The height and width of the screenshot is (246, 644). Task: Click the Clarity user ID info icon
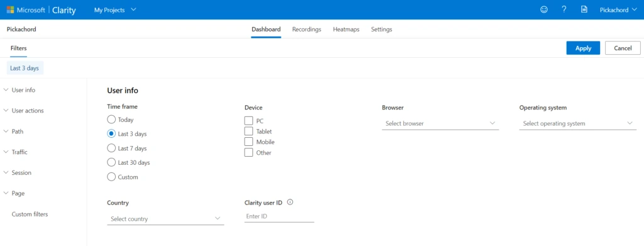(290, 202)
